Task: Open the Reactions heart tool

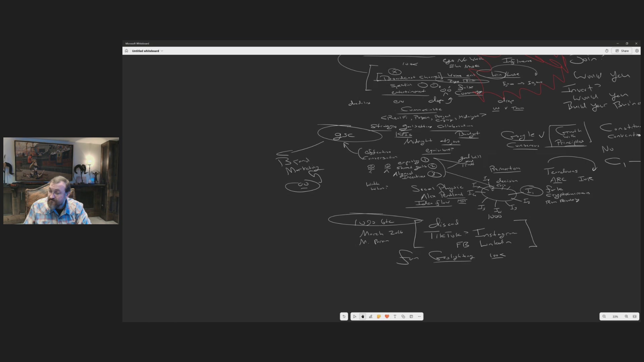Action: click(x=387, y=316)
